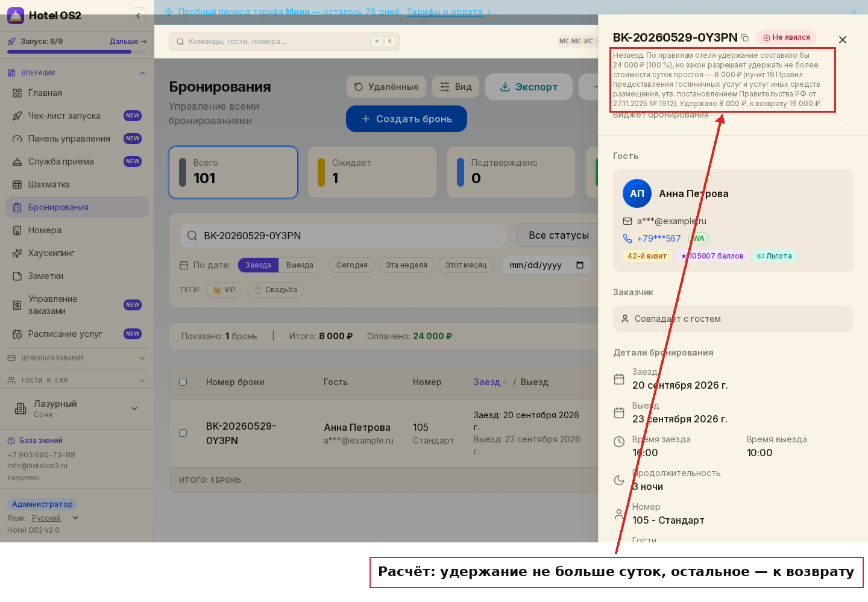Select the booking row checkbox for BK-20260529-0Y3PN
Screen dimensions: 868x602
pos(183,433)
